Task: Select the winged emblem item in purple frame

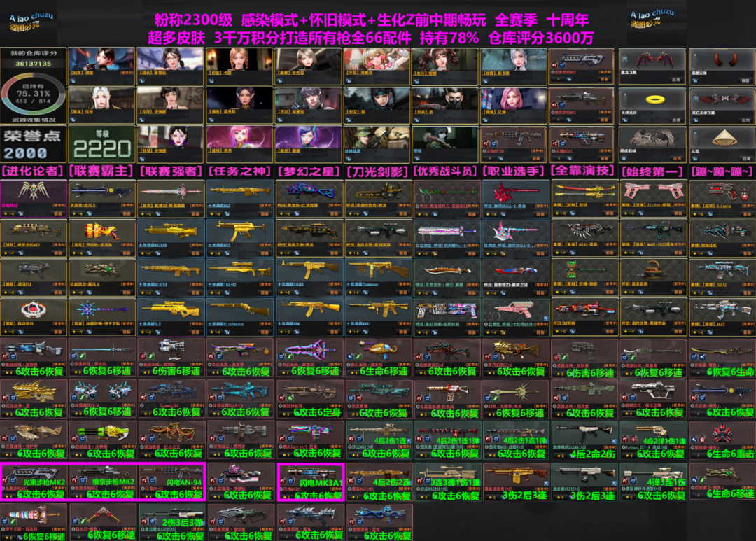Action: tap(34, 198)
